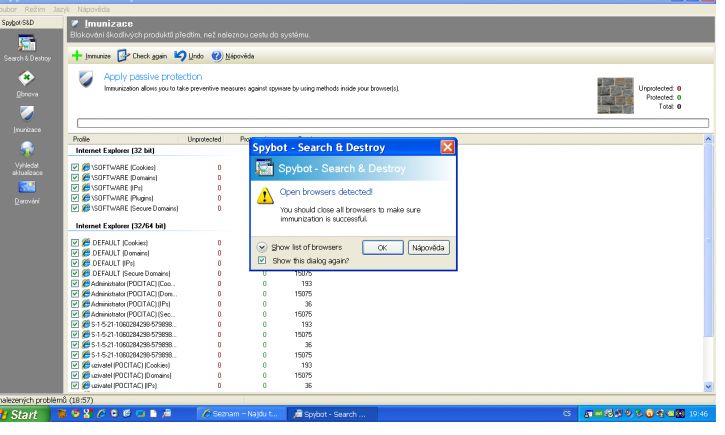Toggle uzivatel (POCITAC) (IPs) checkbox
725x435 pixels.
click(75, 385)
